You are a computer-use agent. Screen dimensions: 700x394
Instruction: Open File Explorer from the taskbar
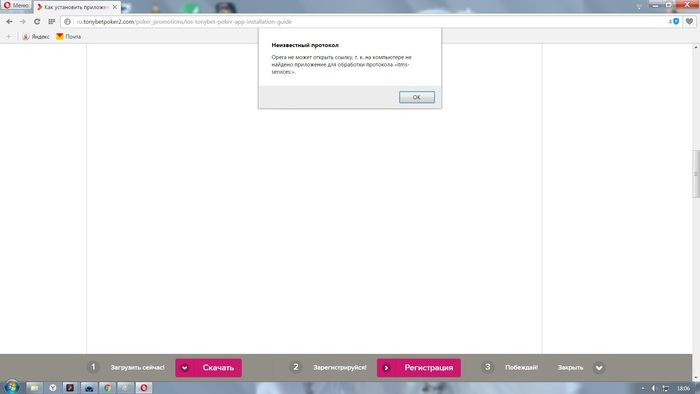pyautogui.click(x=34, y=388)
